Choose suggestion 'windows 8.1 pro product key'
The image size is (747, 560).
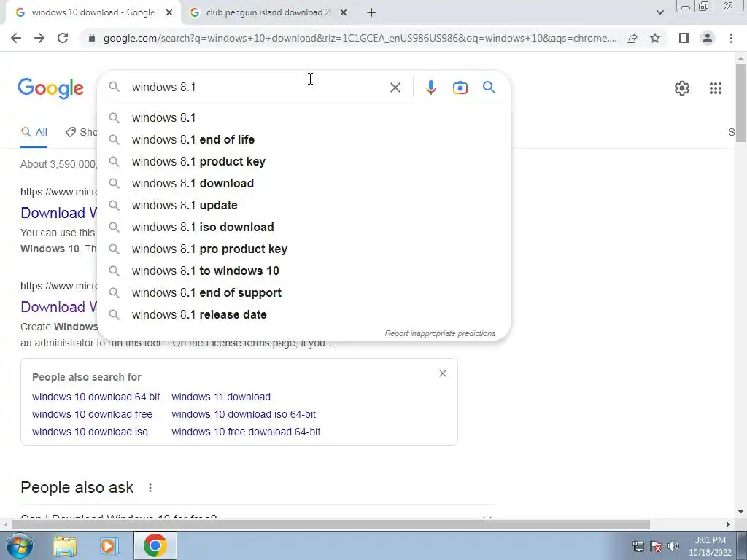tap(303, 249)
